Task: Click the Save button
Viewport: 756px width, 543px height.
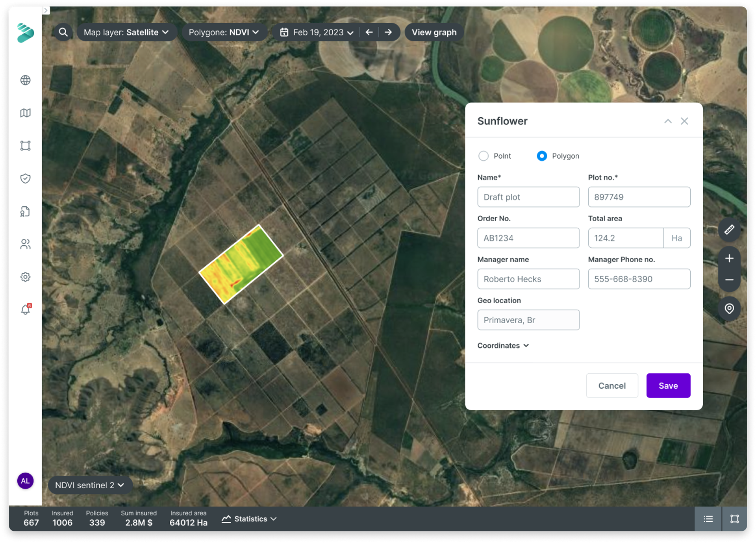Action: [668, 385]
